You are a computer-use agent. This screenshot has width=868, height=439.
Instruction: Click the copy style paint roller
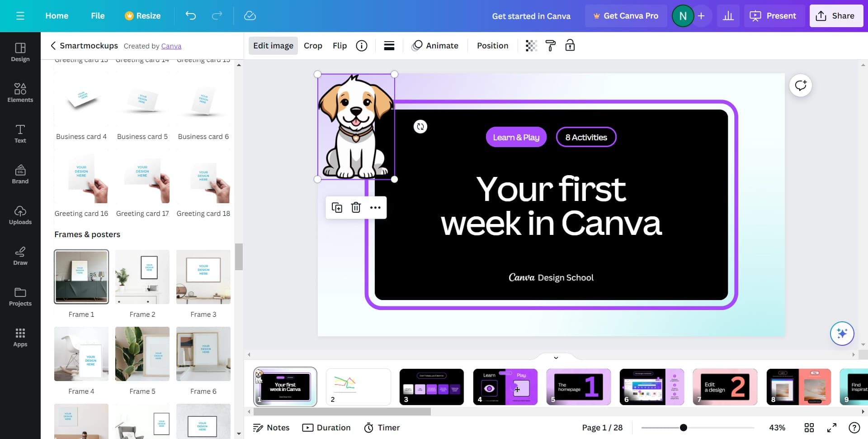550,46
